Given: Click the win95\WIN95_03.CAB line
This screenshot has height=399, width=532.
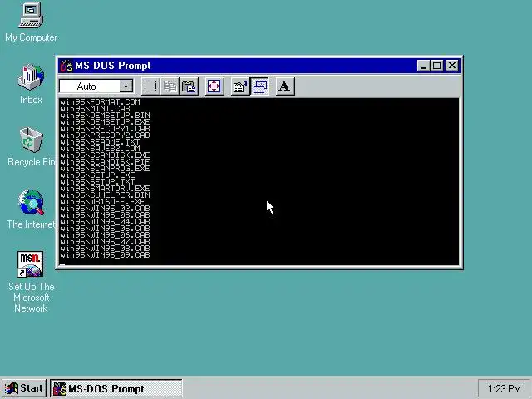Looking at the screenshot, I should [106, 215].
